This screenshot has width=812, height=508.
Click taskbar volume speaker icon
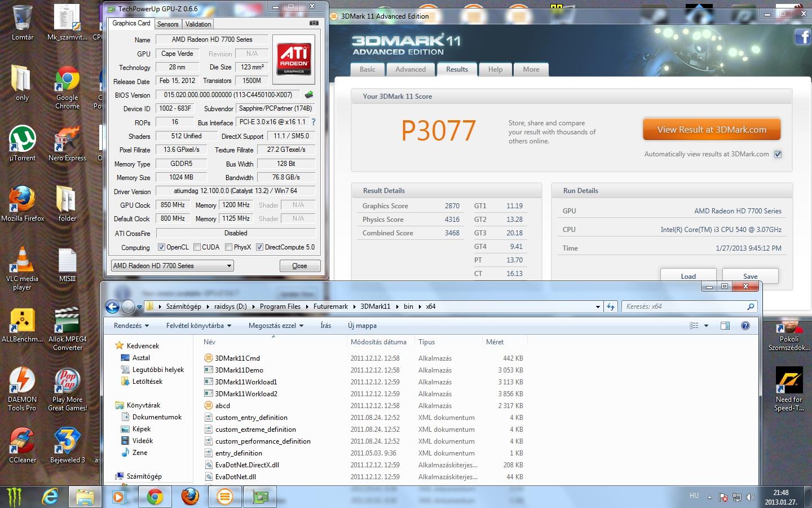pos(750,497)
